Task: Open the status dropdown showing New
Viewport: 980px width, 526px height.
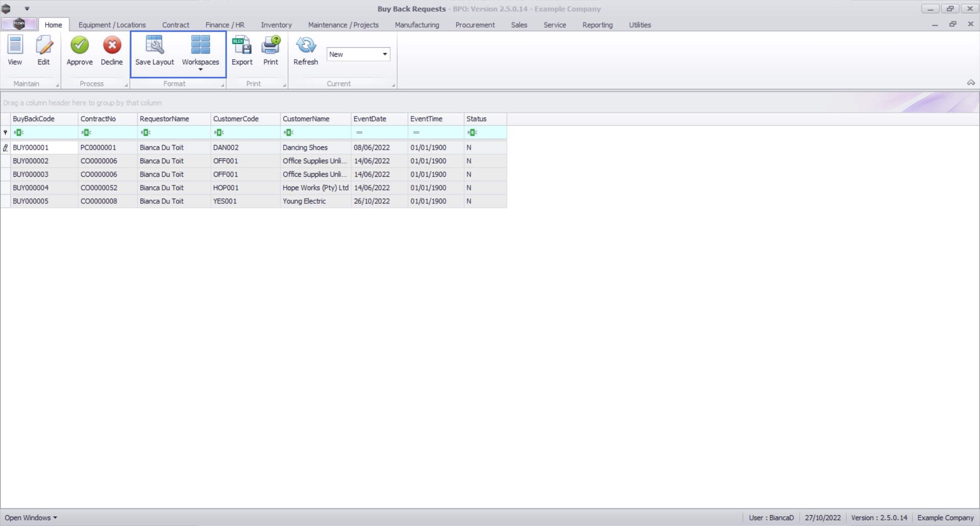Action: pos(385,54)
